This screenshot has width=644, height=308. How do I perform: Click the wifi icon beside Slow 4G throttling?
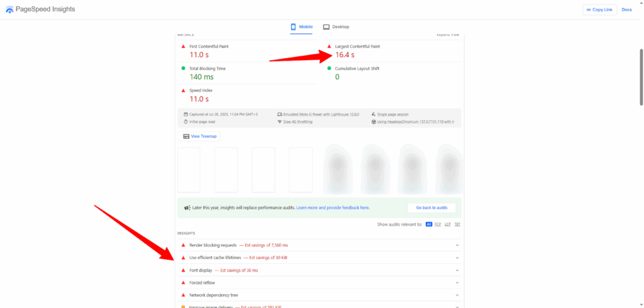[x=280, y=121]
